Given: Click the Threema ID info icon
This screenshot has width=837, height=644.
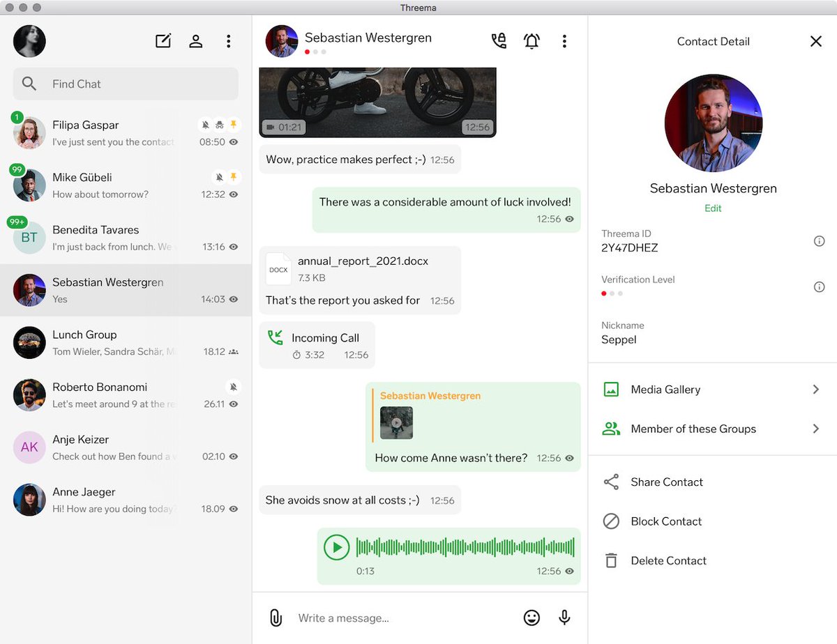Looking at the screenshot, I should (x=820, y=241).
